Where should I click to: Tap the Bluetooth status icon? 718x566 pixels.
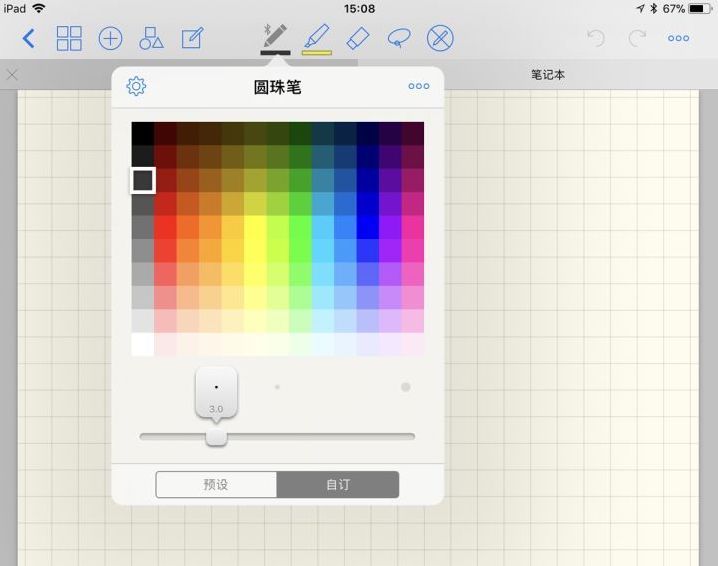point(654,8)
